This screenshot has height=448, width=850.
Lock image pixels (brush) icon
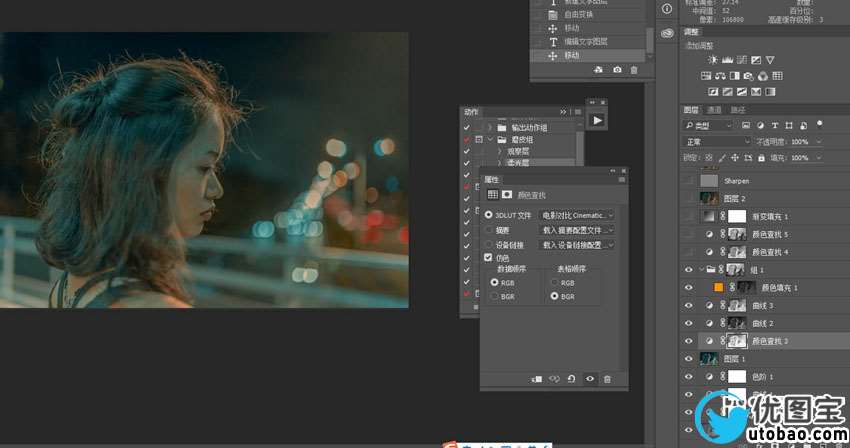722,158
